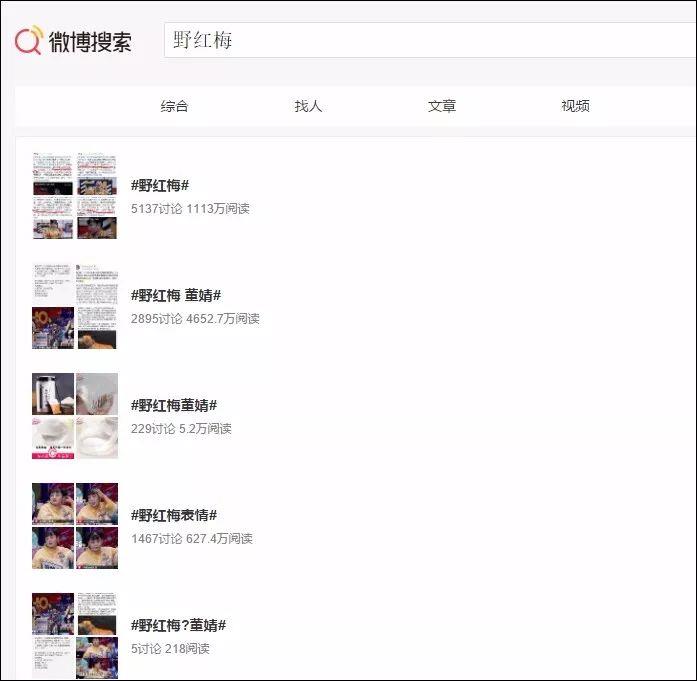The height and width of the screenshot is (681, 697).
Task: Open the #野红梅# topic link
Action: [x=160, y=186]
